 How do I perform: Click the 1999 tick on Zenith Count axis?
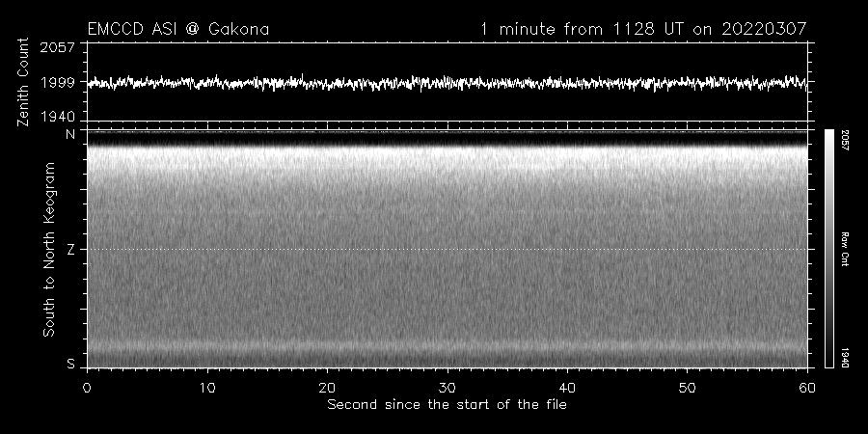[57, 83]
